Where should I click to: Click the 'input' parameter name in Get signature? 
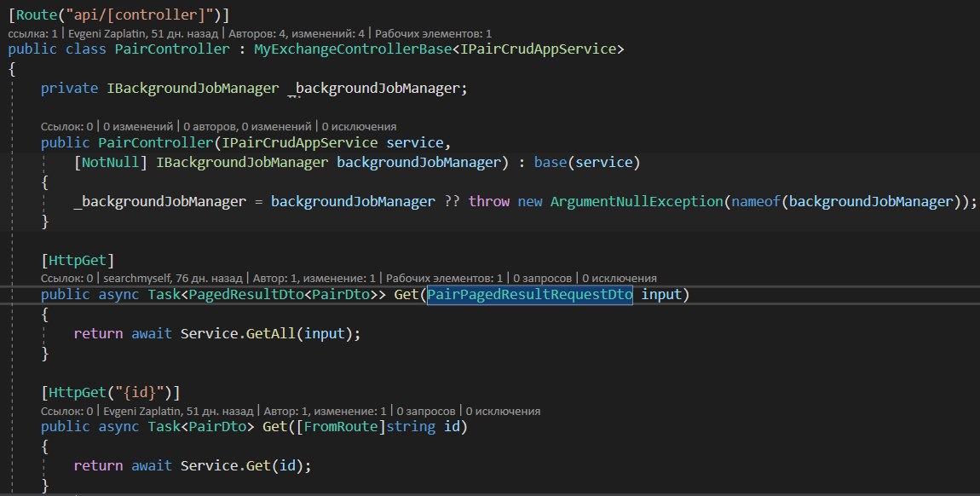pyautogui.click(x=661, y=294)
